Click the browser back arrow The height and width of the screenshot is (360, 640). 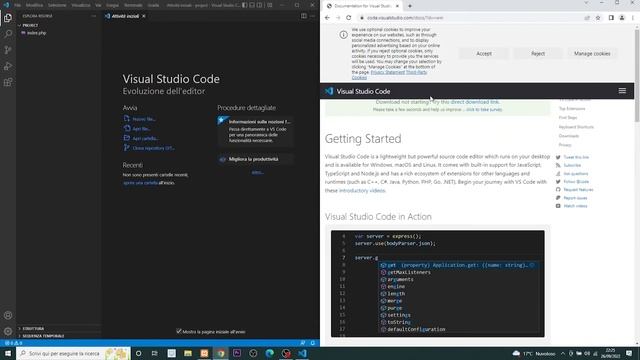(x=327, y=18)
